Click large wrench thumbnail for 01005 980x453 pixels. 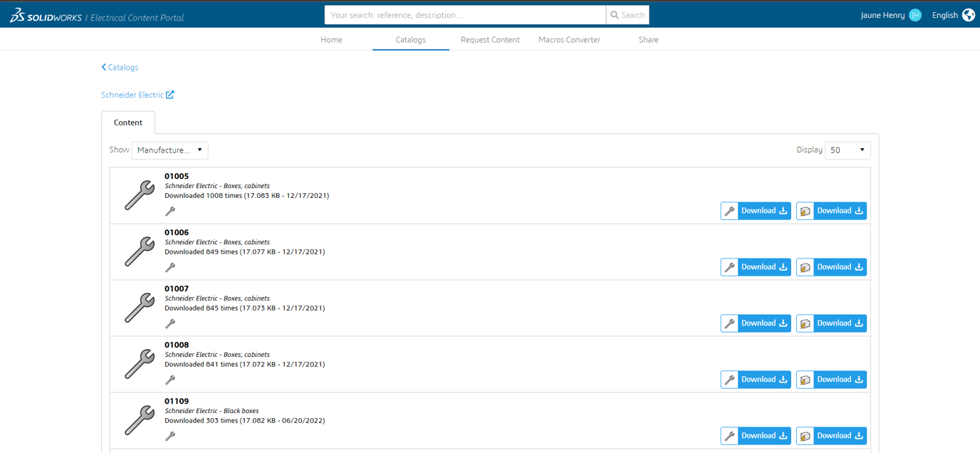pyautogui.click(x=140, y=195)
